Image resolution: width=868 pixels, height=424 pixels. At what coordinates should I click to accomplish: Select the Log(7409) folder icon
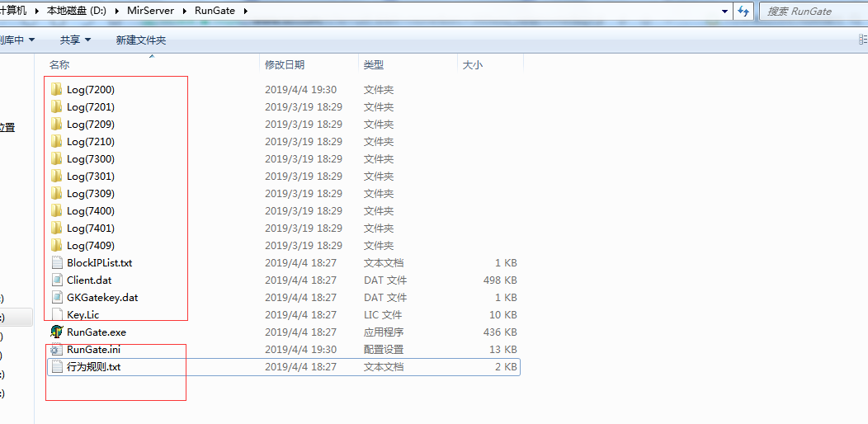pyautogui.click(x=56, y=245)
